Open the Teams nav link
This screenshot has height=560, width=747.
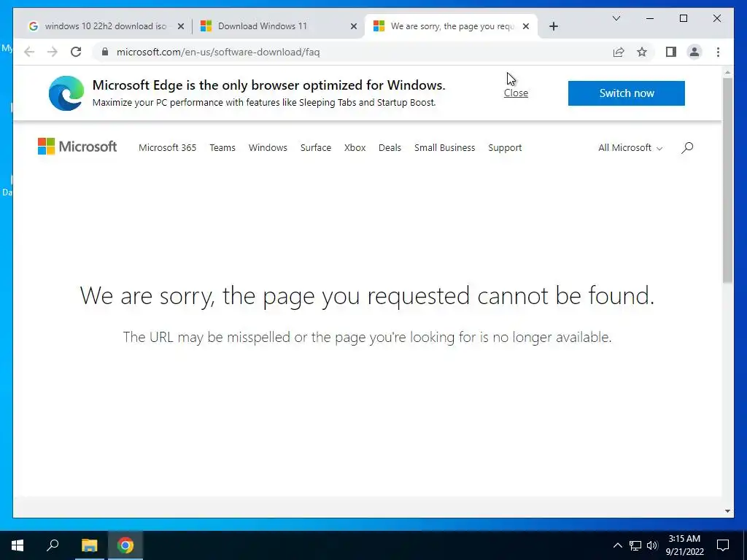pos(222,147)
